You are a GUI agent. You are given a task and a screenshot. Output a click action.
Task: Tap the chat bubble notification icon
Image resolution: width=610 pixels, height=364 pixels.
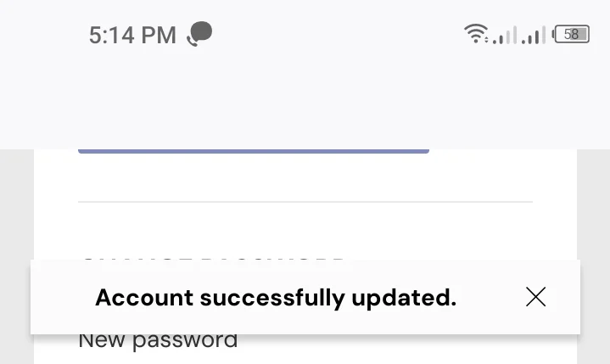[x=199, y=34]
